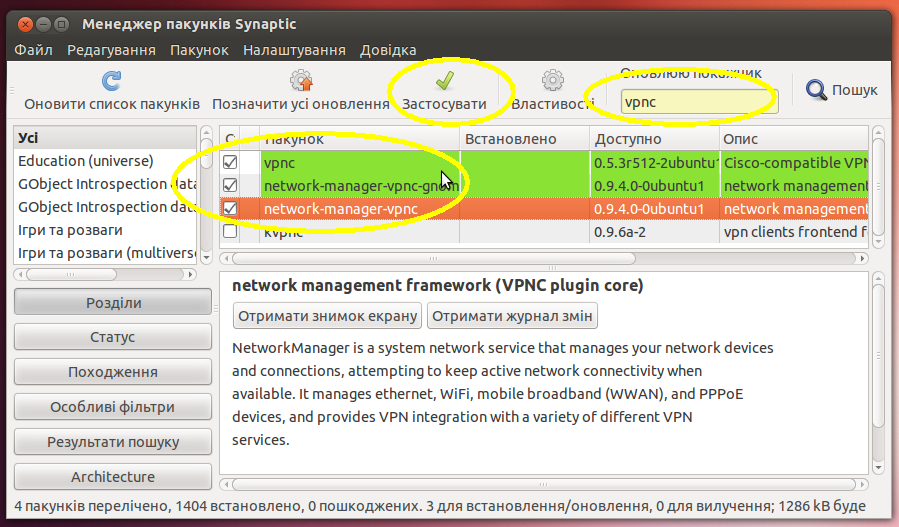Click the description pane vertical scrollbar
This screenshot has height=527, width=899.
click(x=878, y=356)
